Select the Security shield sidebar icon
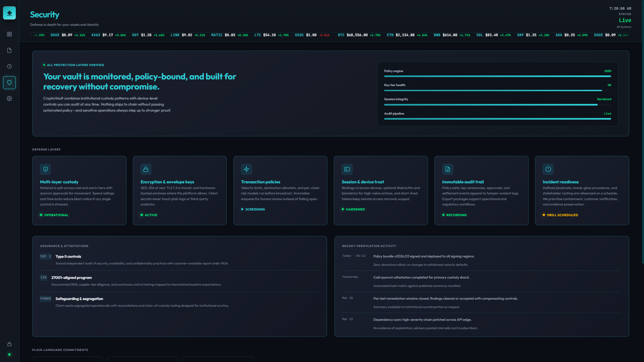This screenshot has width=644, height=362. [9, 82]
